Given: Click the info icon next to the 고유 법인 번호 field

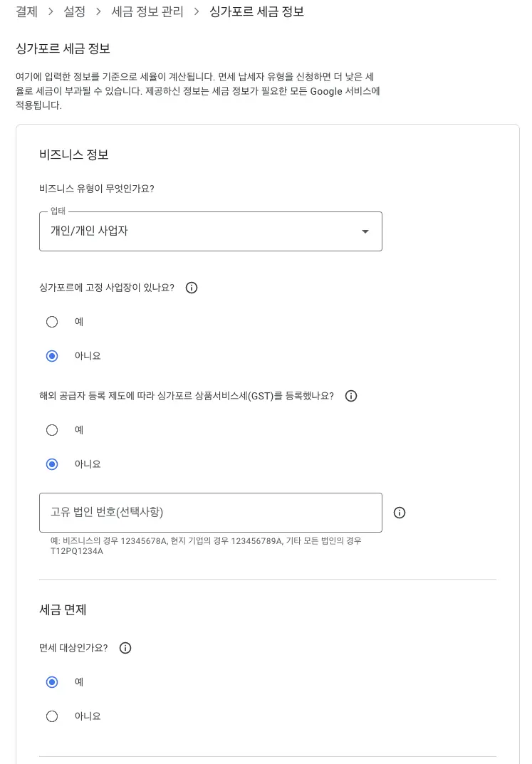Looking at the screenshot, I should [x=400, y=513].
